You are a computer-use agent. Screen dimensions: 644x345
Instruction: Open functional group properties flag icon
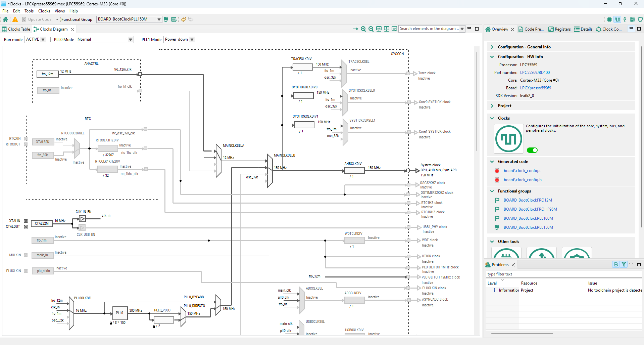point(166,19)
